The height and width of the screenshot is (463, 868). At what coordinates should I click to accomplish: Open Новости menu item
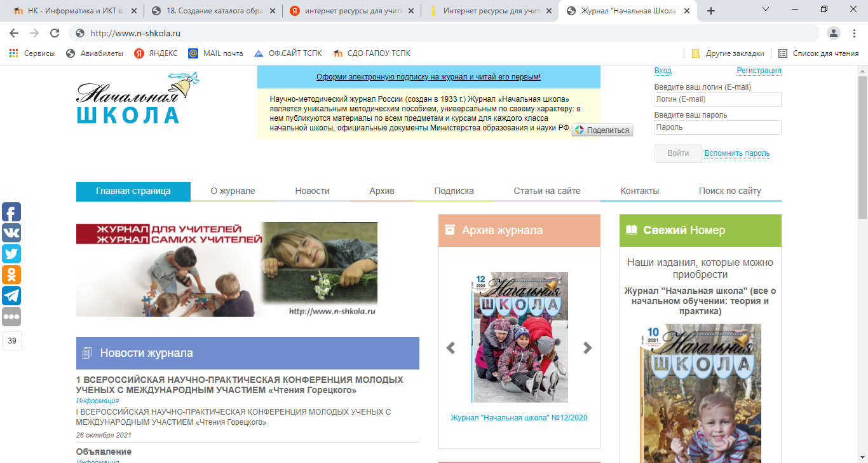[312, 191]
